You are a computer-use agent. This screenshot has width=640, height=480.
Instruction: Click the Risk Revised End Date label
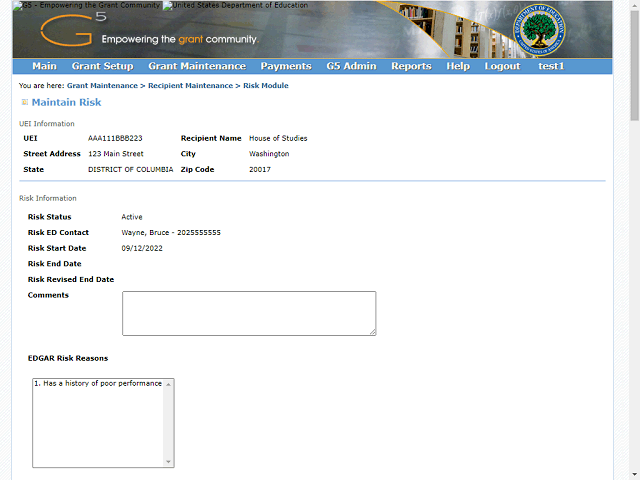[71, 280]
